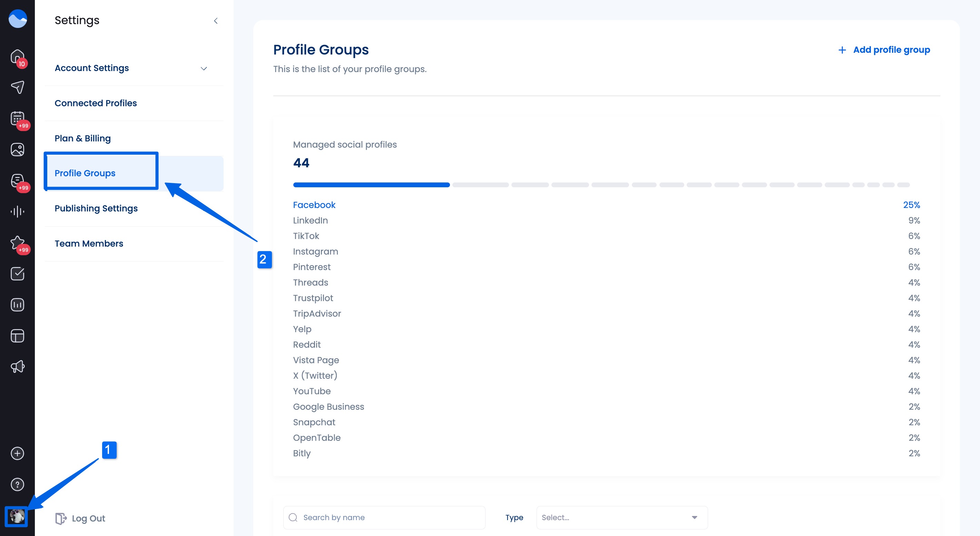Viewport: 980px width, 536px height.
Task: Go to Connected Profiles settings
Action: coord(96,103)
